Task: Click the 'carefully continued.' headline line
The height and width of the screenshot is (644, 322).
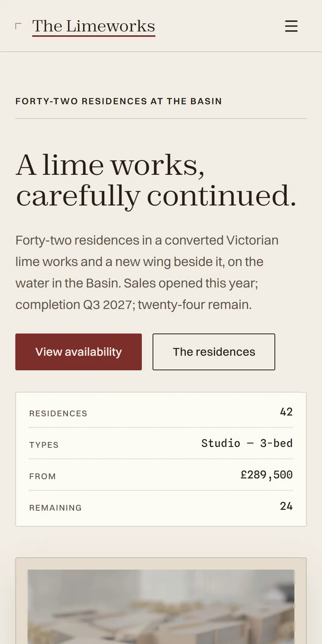Action: pos(156,196)
